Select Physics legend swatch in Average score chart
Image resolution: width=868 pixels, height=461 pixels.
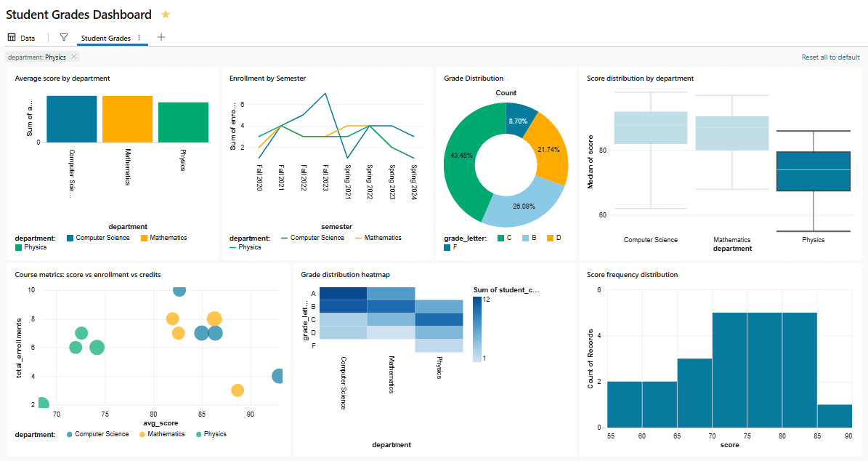click(x=18, y=247)
